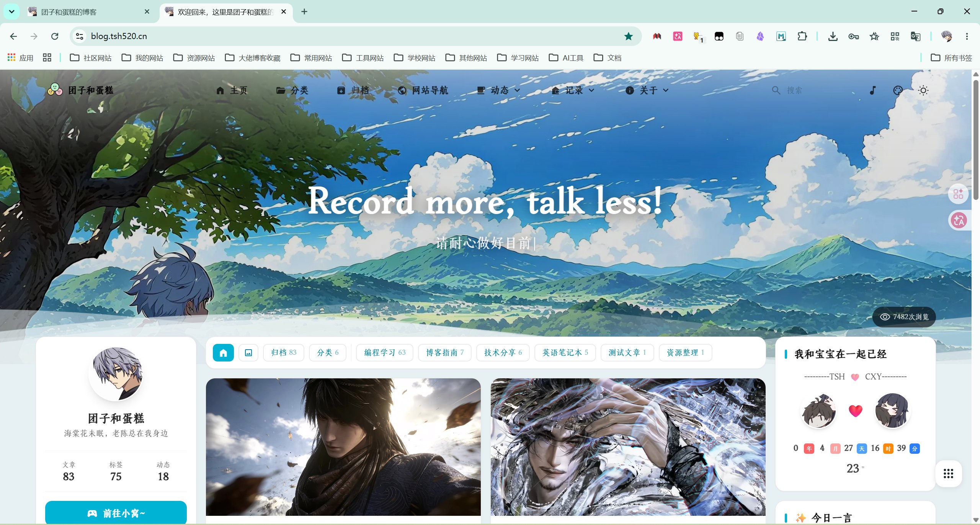The height and width of the screenshot is (525, 980).
Task: Open the Extensions puzzle icon
Action: (x=802, y=36)
